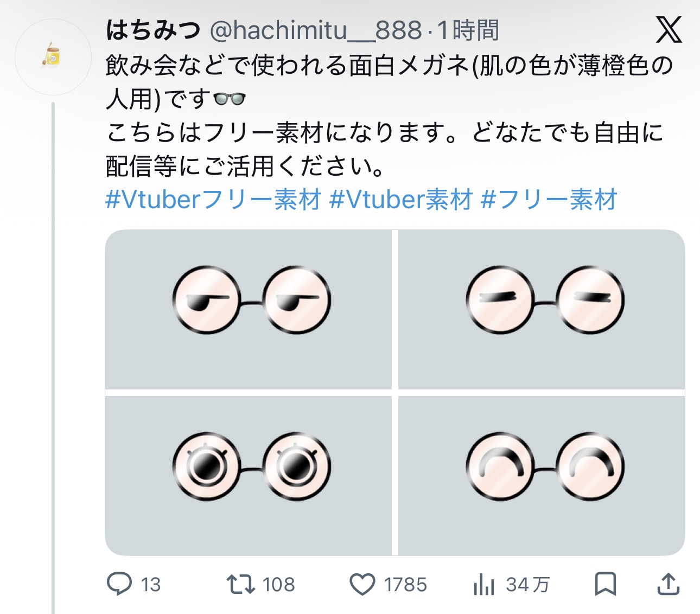The image size is (700, 614).
Task: Open the half-lidded eyes glasses image
Action: pyautogui.click(x=249, y=309)
